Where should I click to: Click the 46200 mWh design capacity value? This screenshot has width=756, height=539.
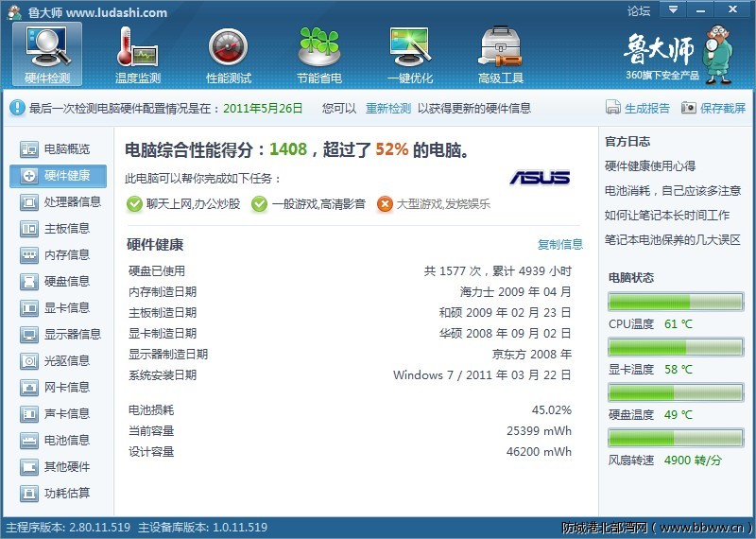pos(539,452)
